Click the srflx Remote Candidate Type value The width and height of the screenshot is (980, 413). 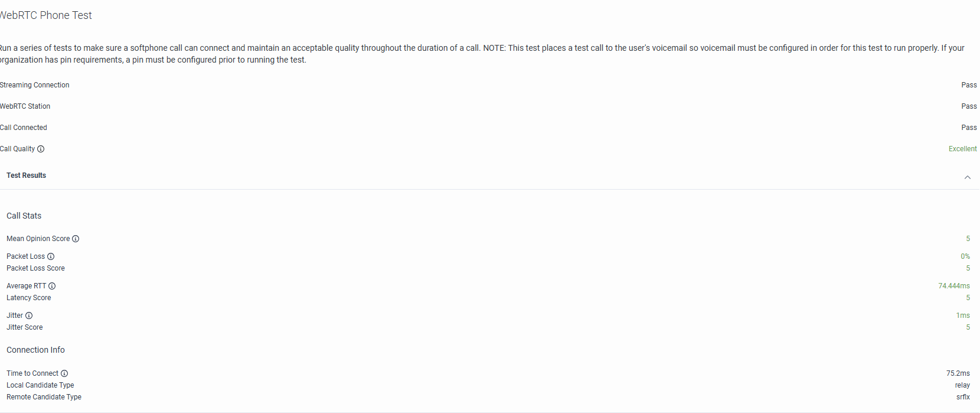[x=963, y=397]
